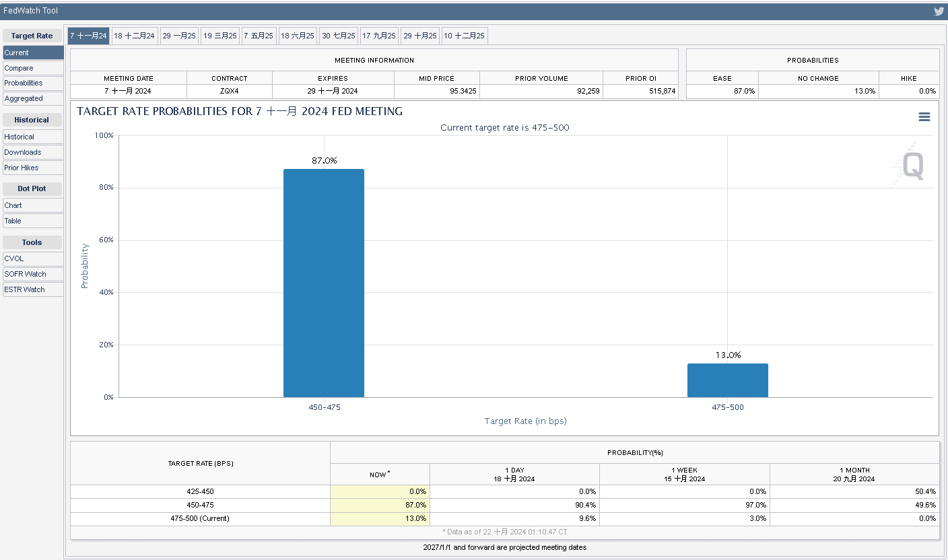Click the ZQX4 contract cell

click(x=230, y=91)
